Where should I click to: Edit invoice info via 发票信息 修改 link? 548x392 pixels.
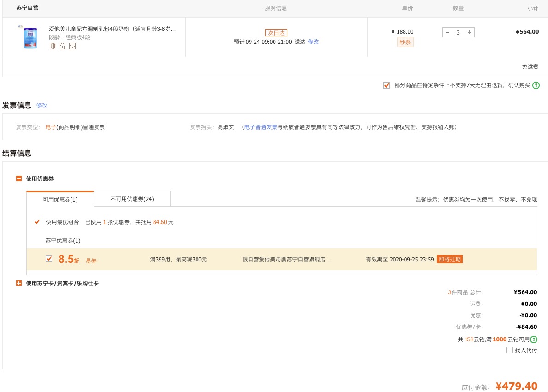(x=42, y=105)
